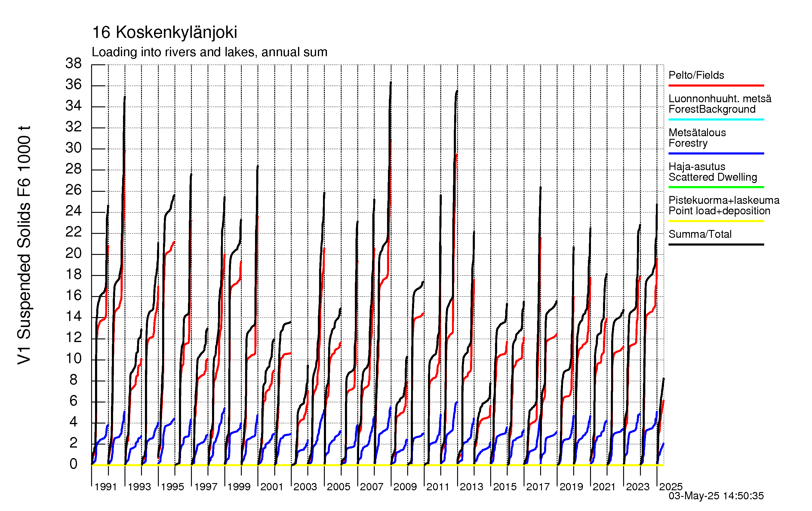Click the y-axis value 16
Viewport: 812px width, 511px height.
pos(73,295)
